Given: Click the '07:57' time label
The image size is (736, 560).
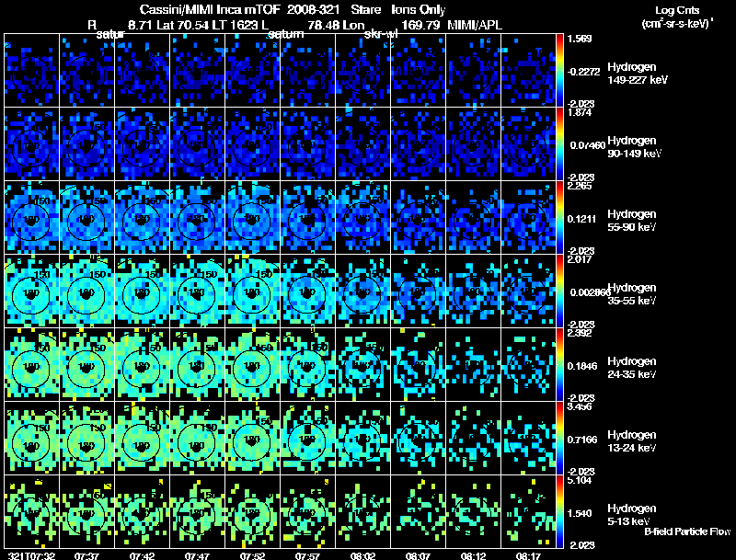Looking at the screenshot, I should 308,555.
